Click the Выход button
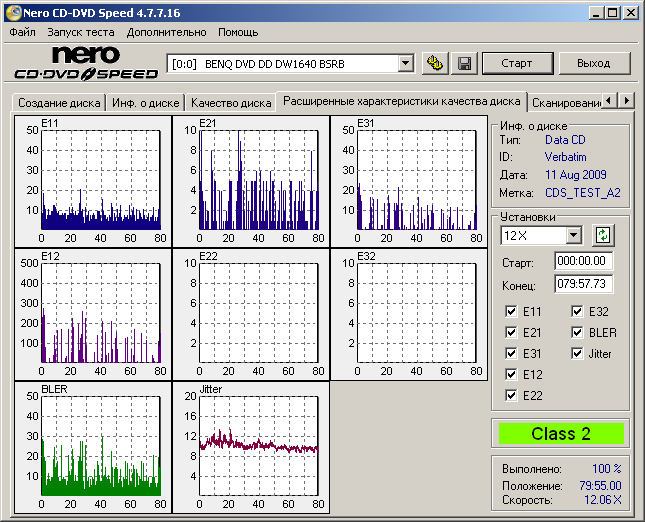The width and height of the screenshot is (645, 522). click(x=593, y=63)
